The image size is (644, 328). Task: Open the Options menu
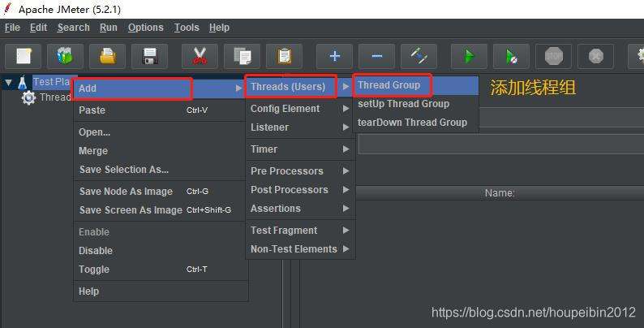pos(146,28)
